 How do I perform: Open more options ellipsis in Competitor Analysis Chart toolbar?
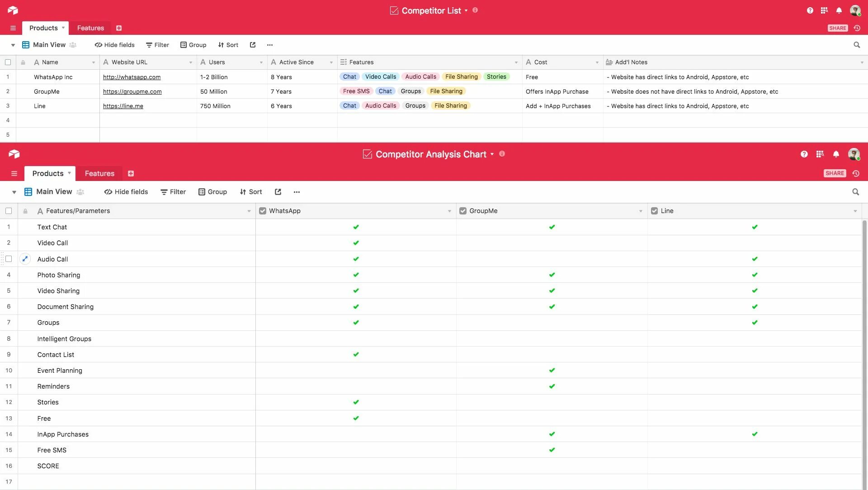click(297, 192)
